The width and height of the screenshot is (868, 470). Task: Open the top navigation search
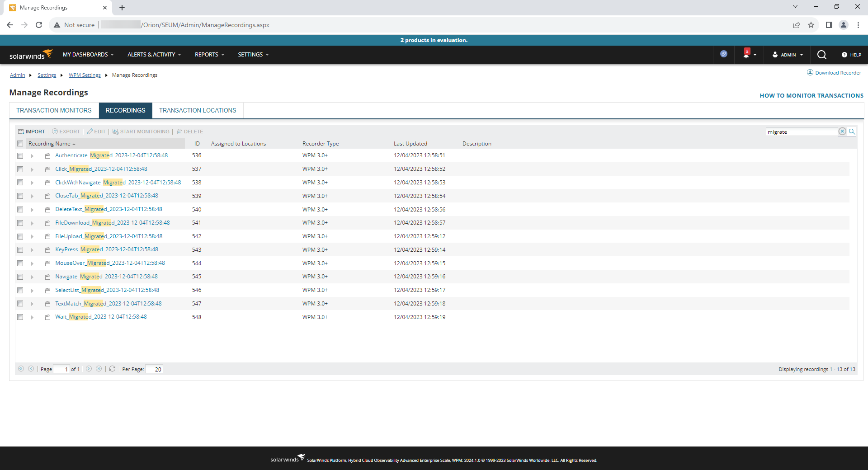point(821,55)
